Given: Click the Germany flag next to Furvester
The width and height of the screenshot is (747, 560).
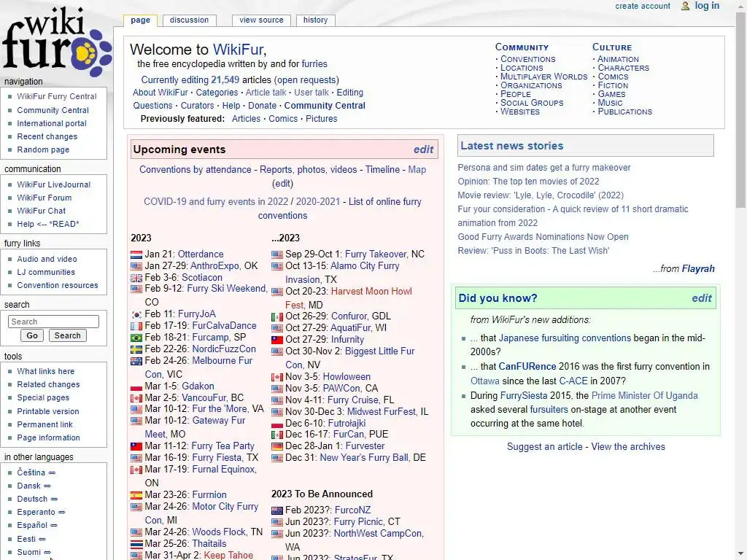Looking at the screenshot, I should tap(276, 447).
